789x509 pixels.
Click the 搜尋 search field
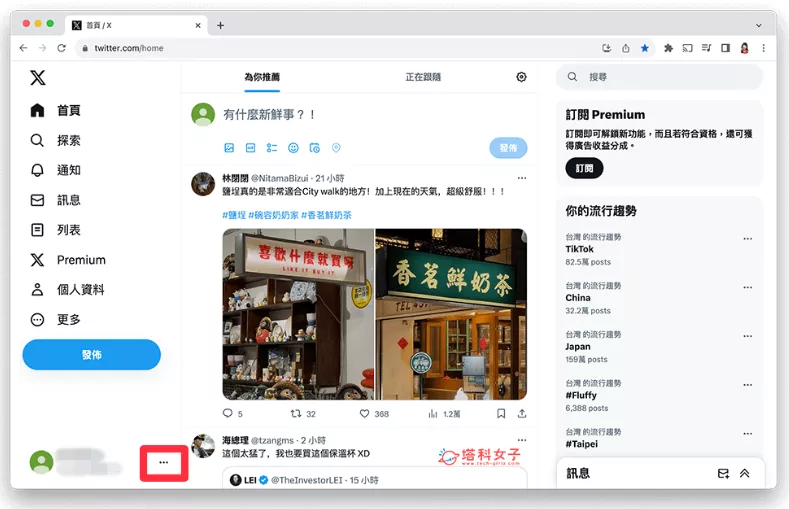(x=659, y=77)
